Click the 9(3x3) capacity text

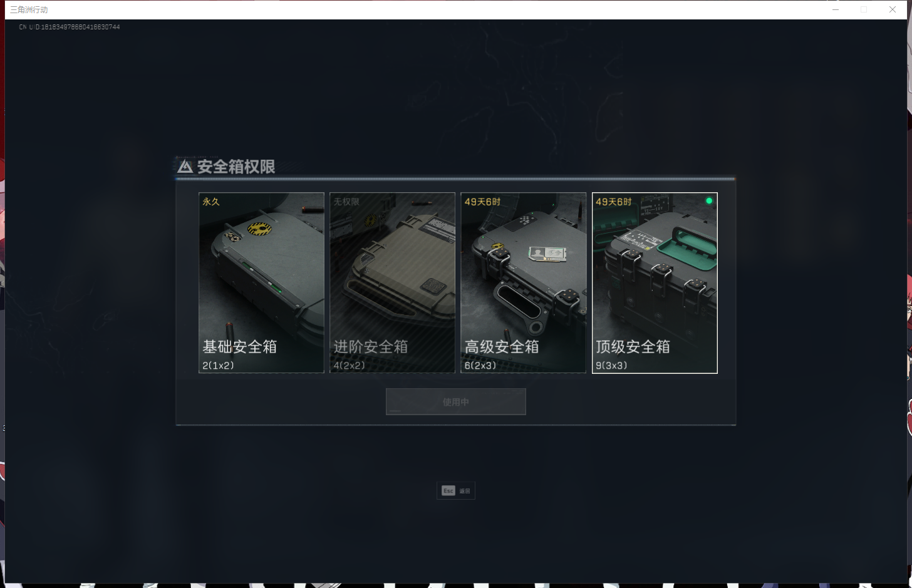click(x=611, y=365)
